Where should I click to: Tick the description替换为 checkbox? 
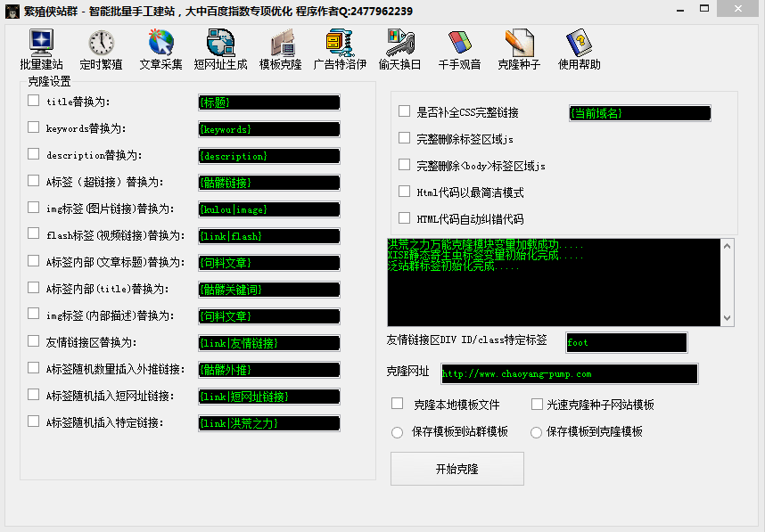click(34, 154)
